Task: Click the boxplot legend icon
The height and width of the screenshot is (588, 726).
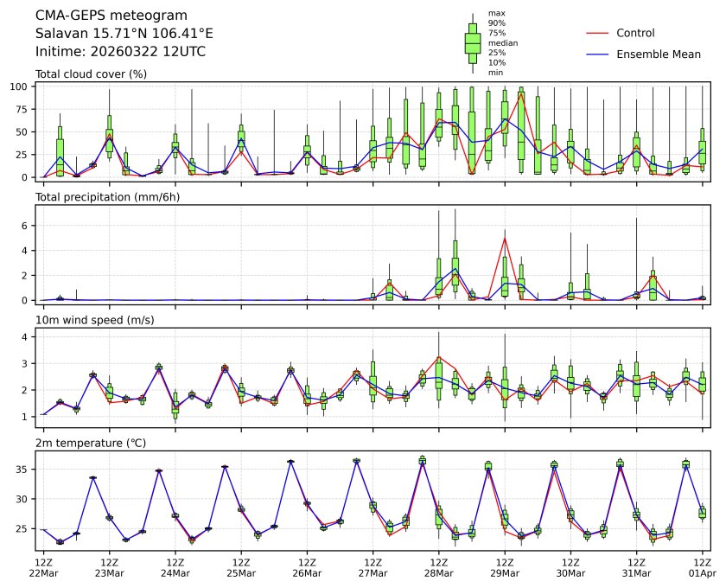Action: click(x=472, y=43)
